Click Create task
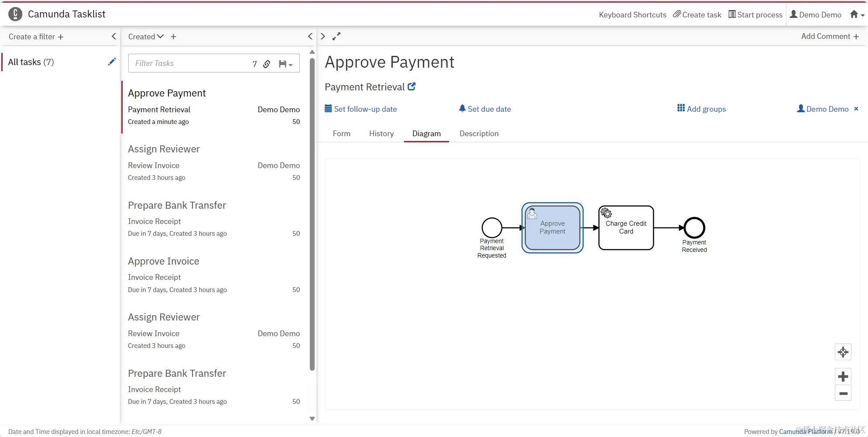The height and width of the screenshot is (437, 868). pos(697,14)
